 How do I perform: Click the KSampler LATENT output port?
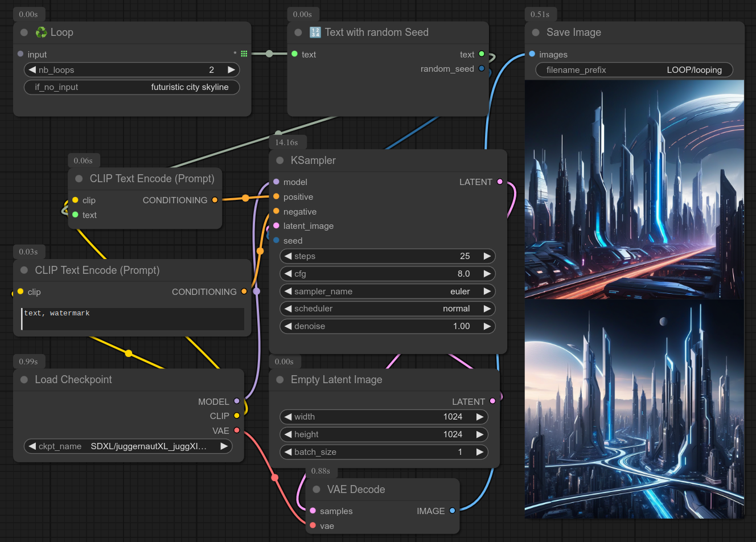pos(500,182)
